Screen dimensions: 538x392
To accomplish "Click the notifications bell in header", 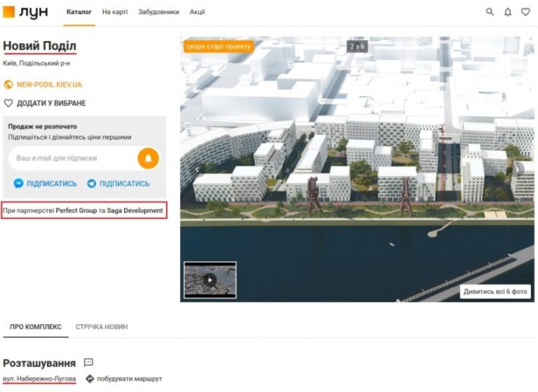I will (508, 12).
